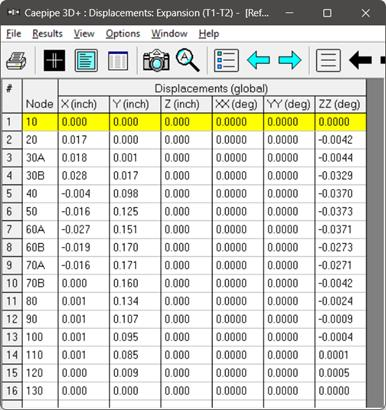This screenshot has height=410, width=386.
Task: Open the checklist results selection icon
Action: pyautogui.click(x=227, y=60)
